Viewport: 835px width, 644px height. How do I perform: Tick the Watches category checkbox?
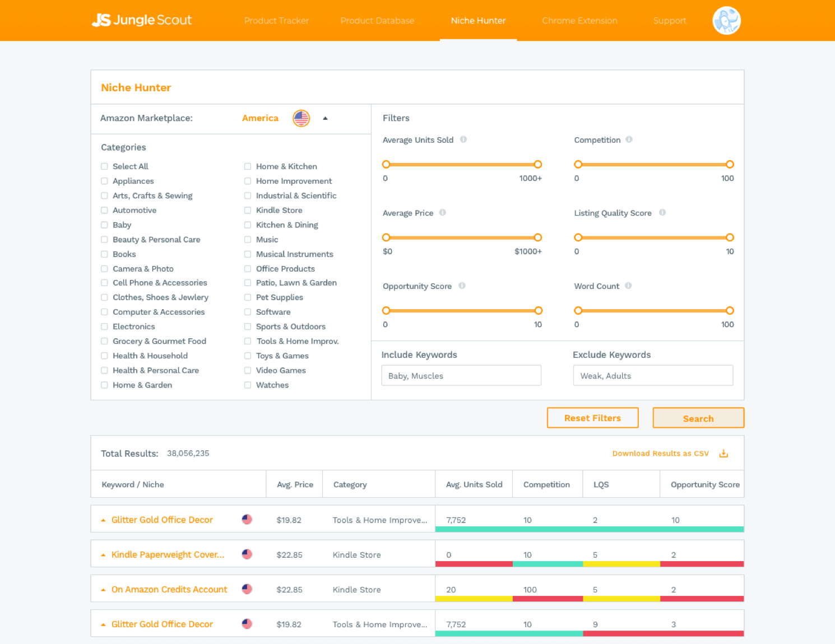click(x=248, y=385)
